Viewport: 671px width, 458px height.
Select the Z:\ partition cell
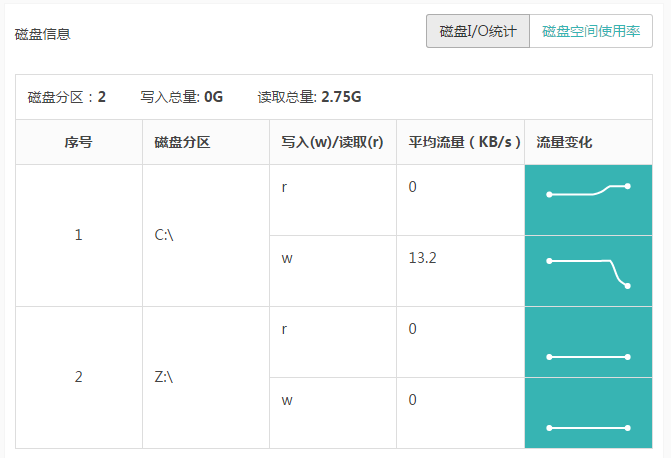(x=206, y=378)
